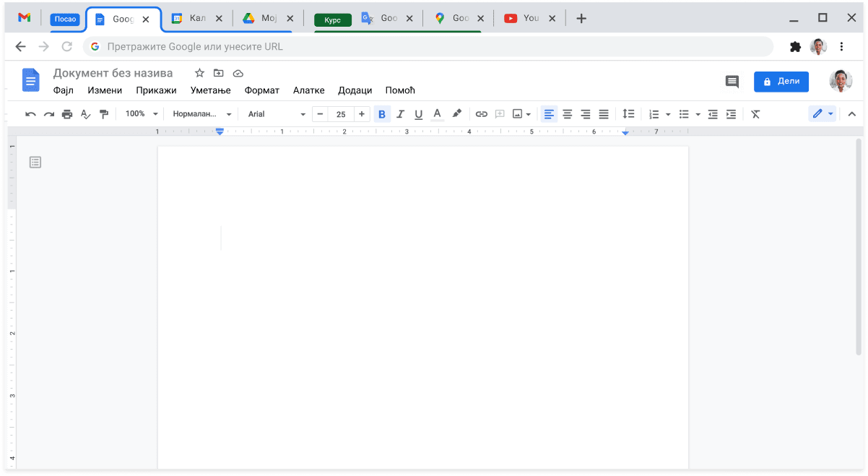Viewport: 868px width, 476px height.
Task: Select the paint format roller icon
Action: 104,114
